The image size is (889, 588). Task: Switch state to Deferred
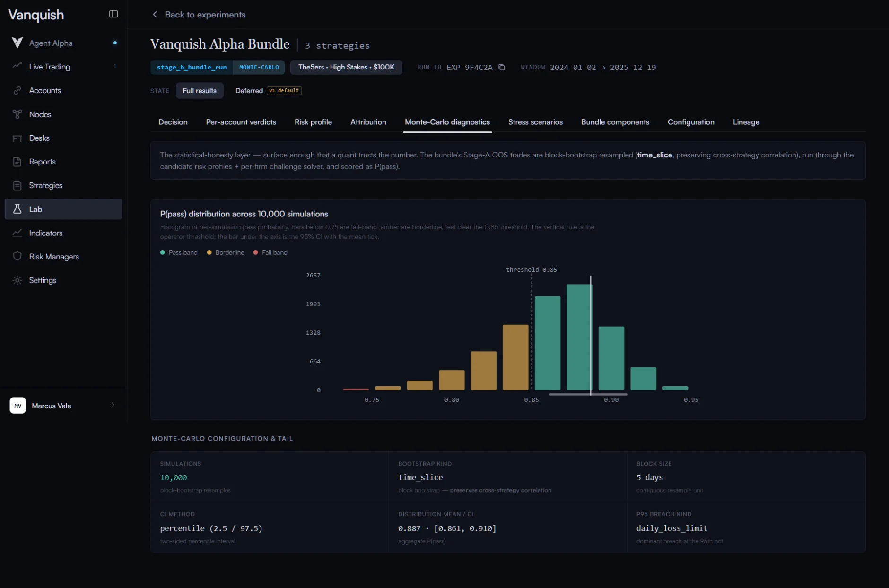pos(249,91)
